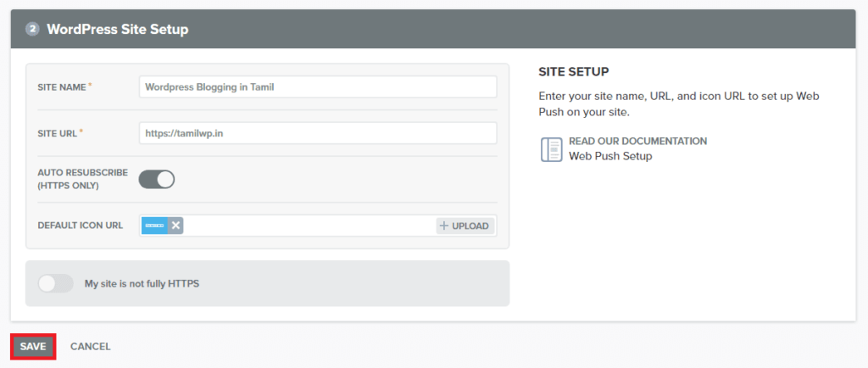
Task: Open the Web Push Setup documentation link
Action: (610, 156)
